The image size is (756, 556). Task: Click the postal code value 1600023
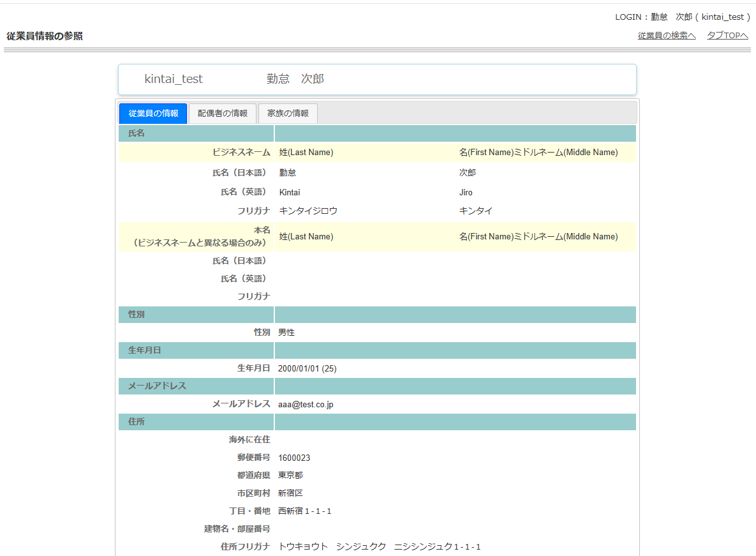click(x=294, y=458)
